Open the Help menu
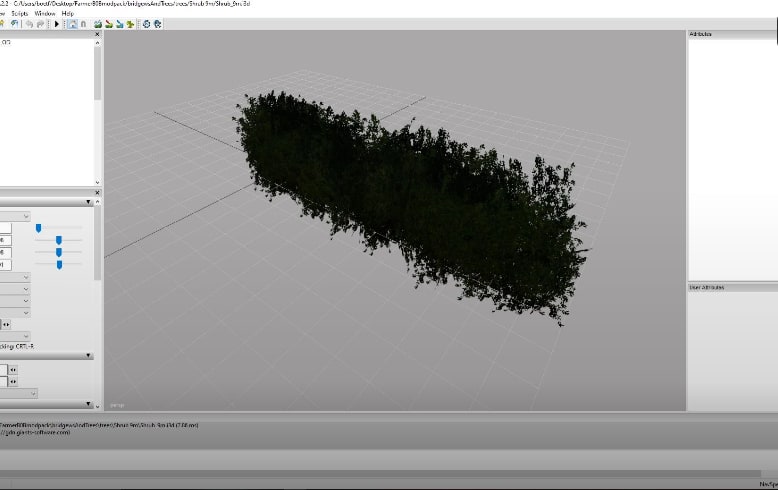This screenshot has width=778, height=490. (68, 14)
